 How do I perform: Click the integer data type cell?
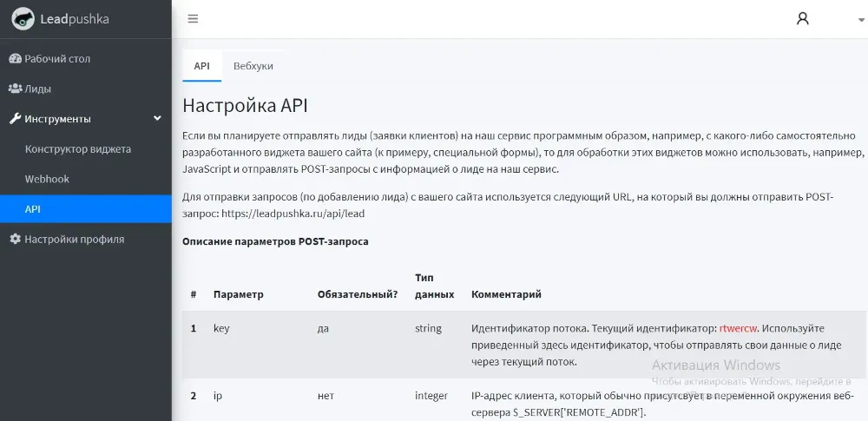click(431, 396)
